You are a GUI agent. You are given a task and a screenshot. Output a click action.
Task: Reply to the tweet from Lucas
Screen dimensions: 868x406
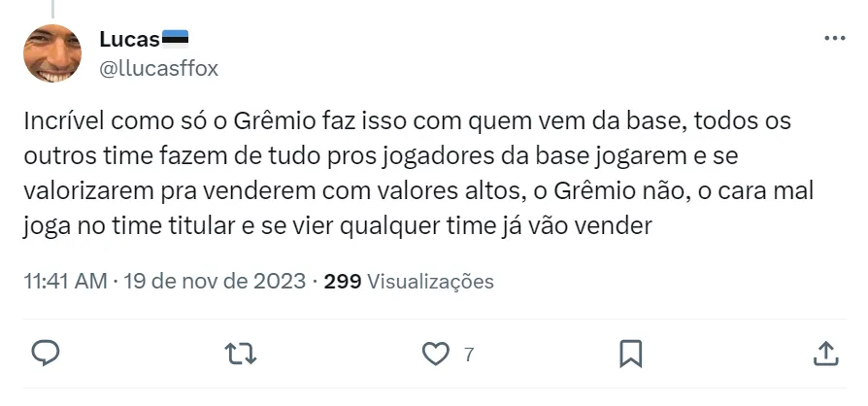[x=46, y=354]
